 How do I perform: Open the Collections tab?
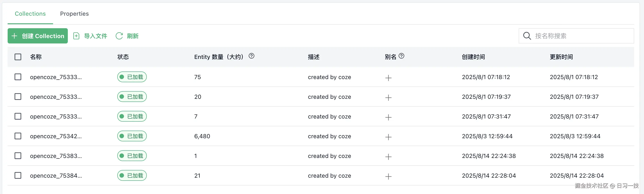click(x=30, y=14)
